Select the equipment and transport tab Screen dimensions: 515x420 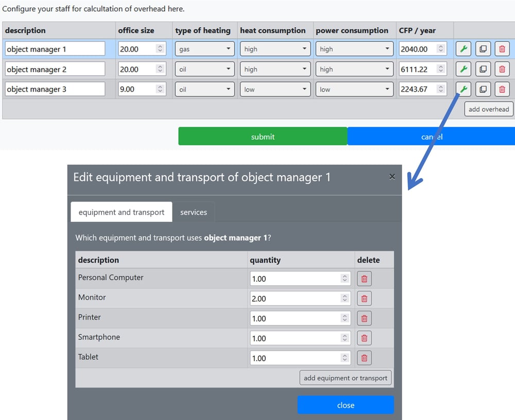122,212
